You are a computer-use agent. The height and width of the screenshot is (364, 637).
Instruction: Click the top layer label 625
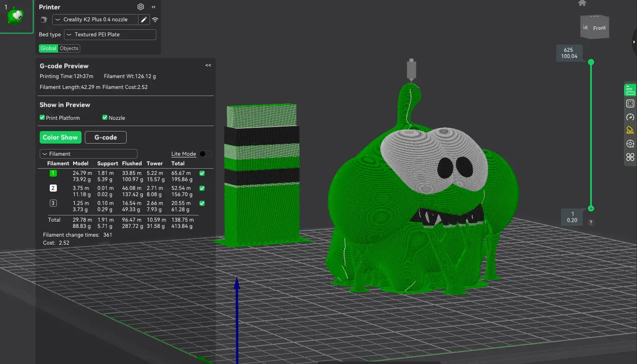568,50
